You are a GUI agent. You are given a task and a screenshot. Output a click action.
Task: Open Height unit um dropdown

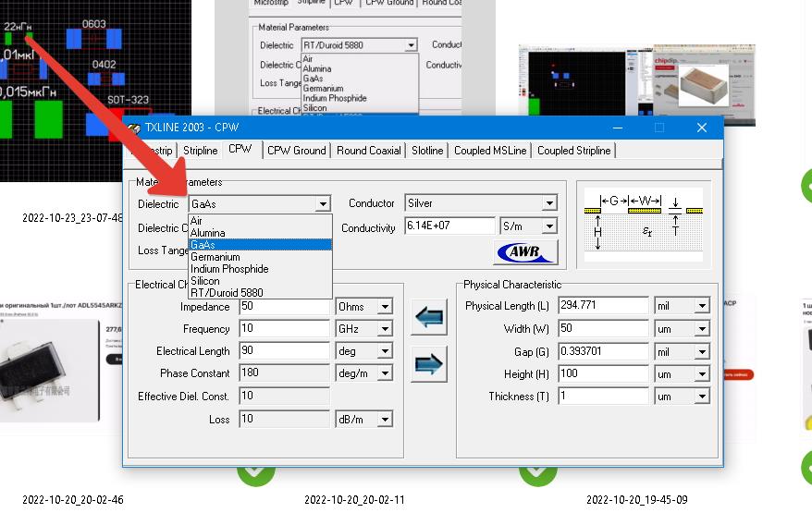point(702,373)
